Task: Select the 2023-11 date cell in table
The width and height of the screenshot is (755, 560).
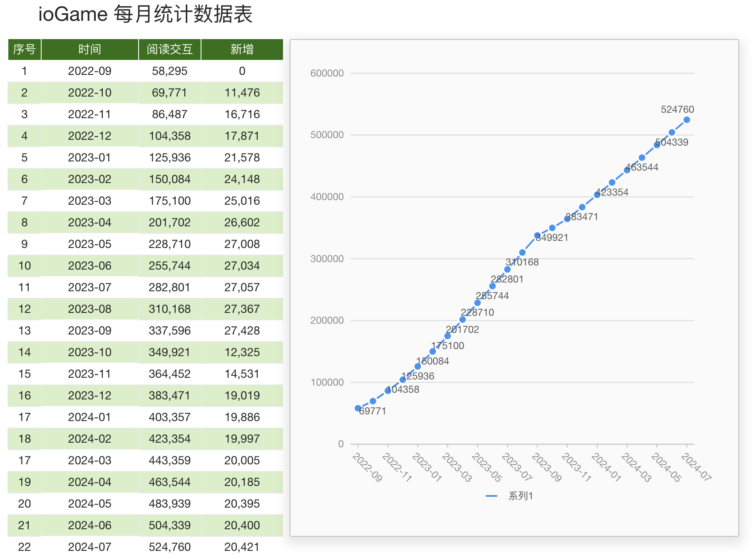Action: (x=90, y=374)
